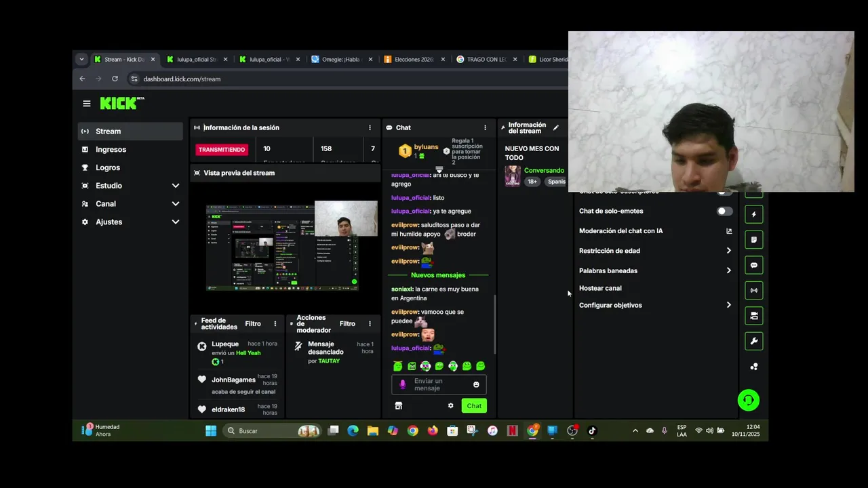
Task: Reload the page in browser
Action: coord(115,79)
